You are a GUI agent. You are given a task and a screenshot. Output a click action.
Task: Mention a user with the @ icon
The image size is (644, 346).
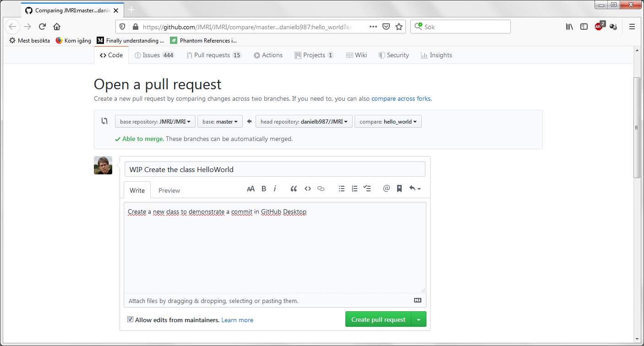pyautogui.click(x=387, y=189)
